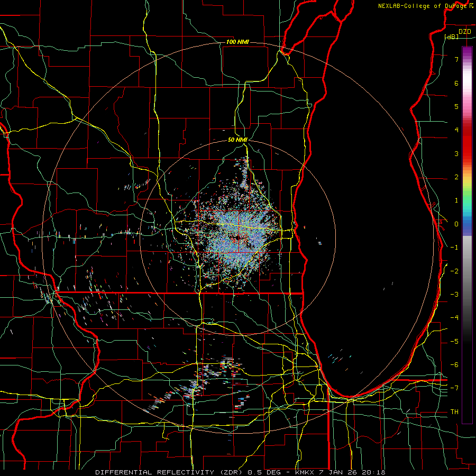Click the -3 value on the color scale
The image size is (476, 476).
(454, 295)
